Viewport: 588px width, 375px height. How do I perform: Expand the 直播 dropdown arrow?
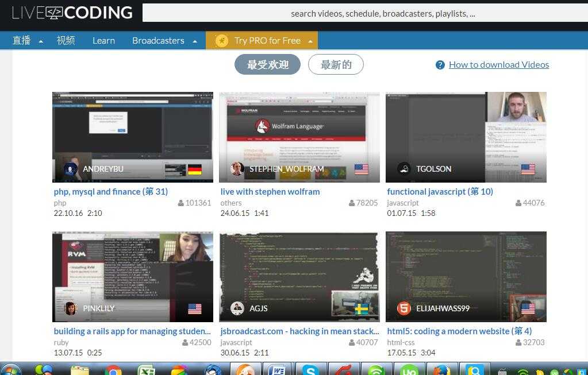41,41
